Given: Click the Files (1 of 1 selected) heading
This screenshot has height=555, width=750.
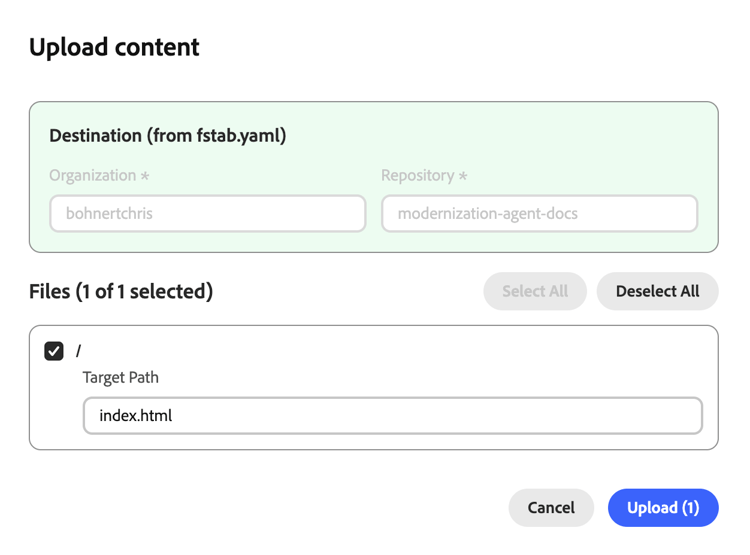Looking at the screenshot, I should [121, 292].
